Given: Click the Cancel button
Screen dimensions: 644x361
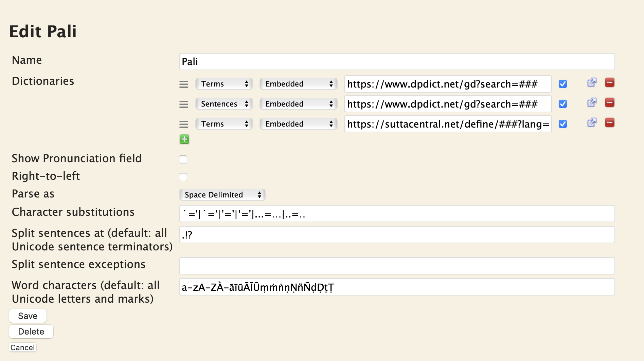Looking at the screenshot, I should [x=22, y=347].
